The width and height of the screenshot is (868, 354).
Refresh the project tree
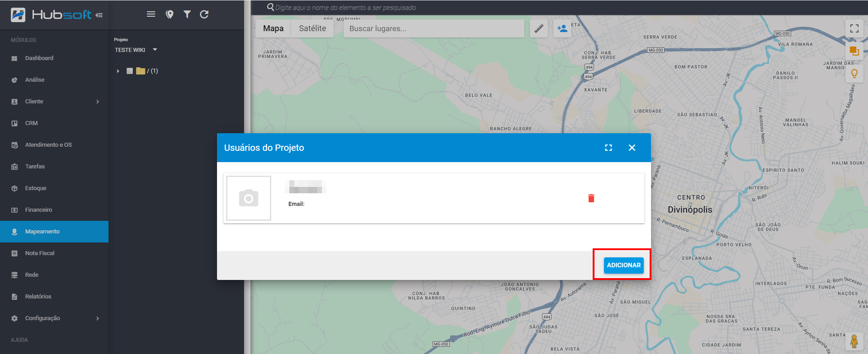204,14
